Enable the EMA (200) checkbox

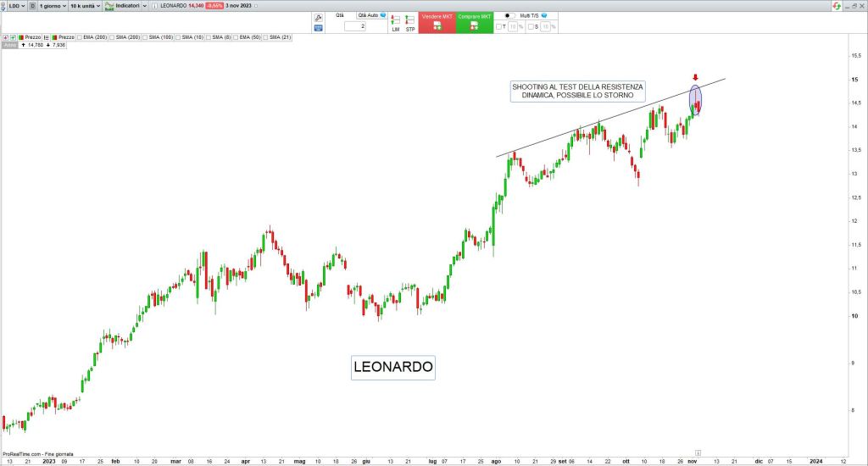pos(80,37)
